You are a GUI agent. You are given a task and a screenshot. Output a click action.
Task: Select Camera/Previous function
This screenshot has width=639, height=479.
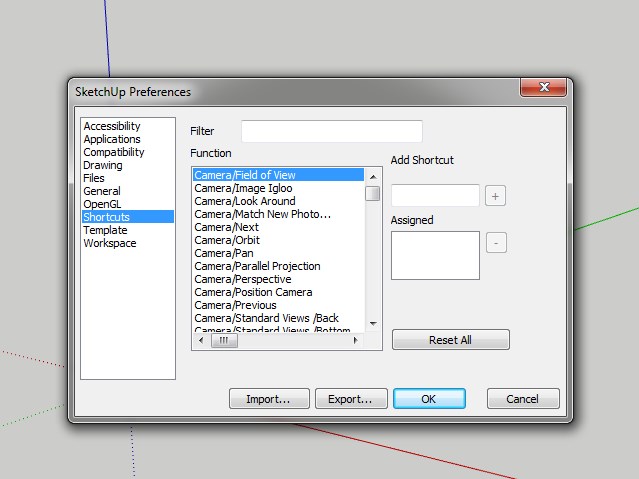click(x=278, y=305)
